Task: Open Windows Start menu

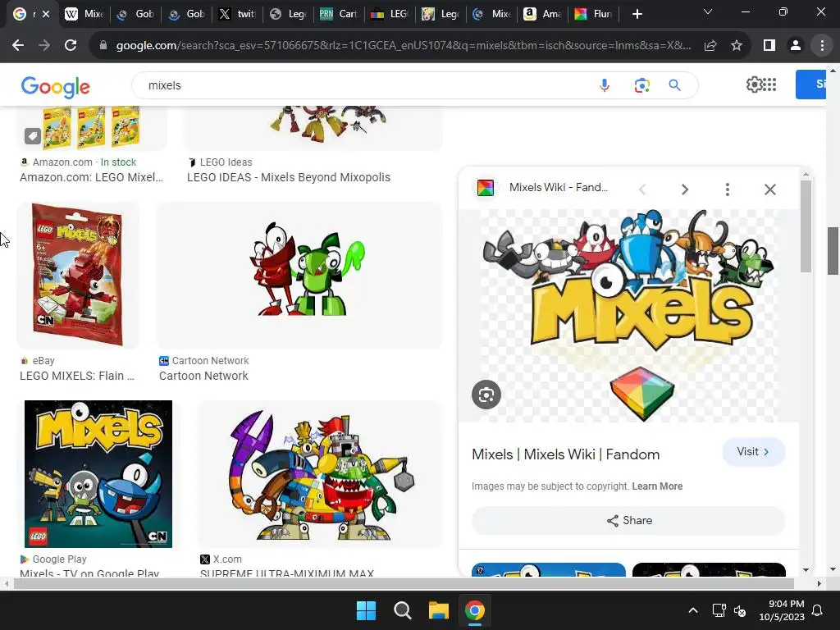Action: tap(367, 610)
